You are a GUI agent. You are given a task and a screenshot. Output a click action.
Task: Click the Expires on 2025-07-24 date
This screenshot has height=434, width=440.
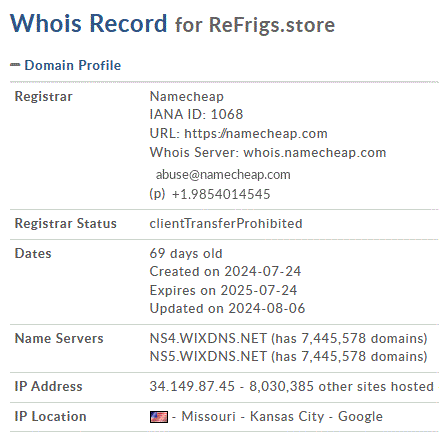coord(223,290)
